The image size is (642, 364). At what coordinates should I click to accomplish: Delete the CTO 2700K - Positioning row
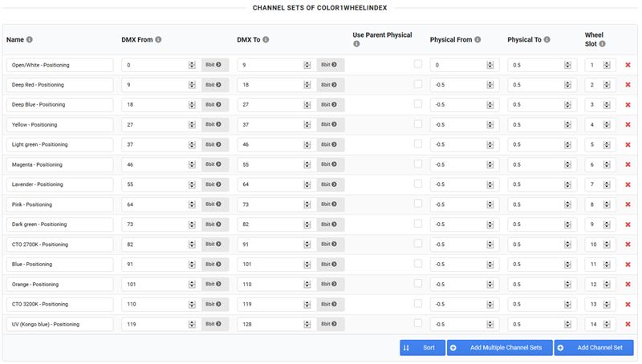click(628, 245)
